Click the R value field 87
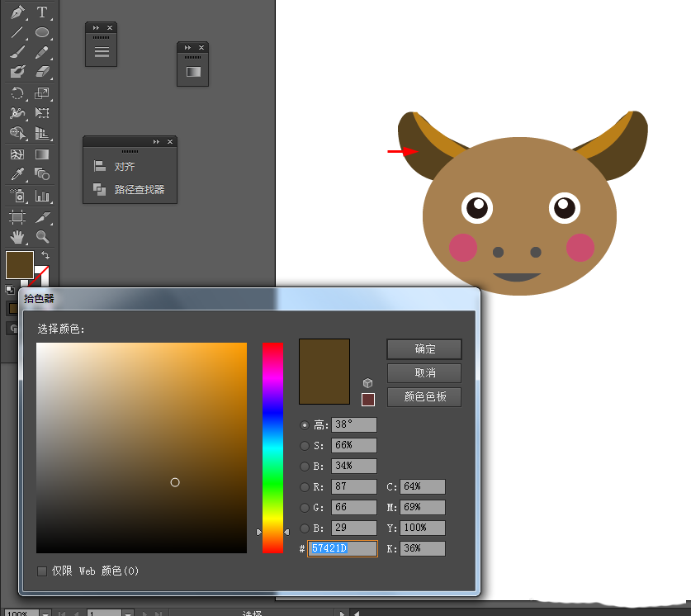Viewport: 691px width, 616px height. coord(354,487)
